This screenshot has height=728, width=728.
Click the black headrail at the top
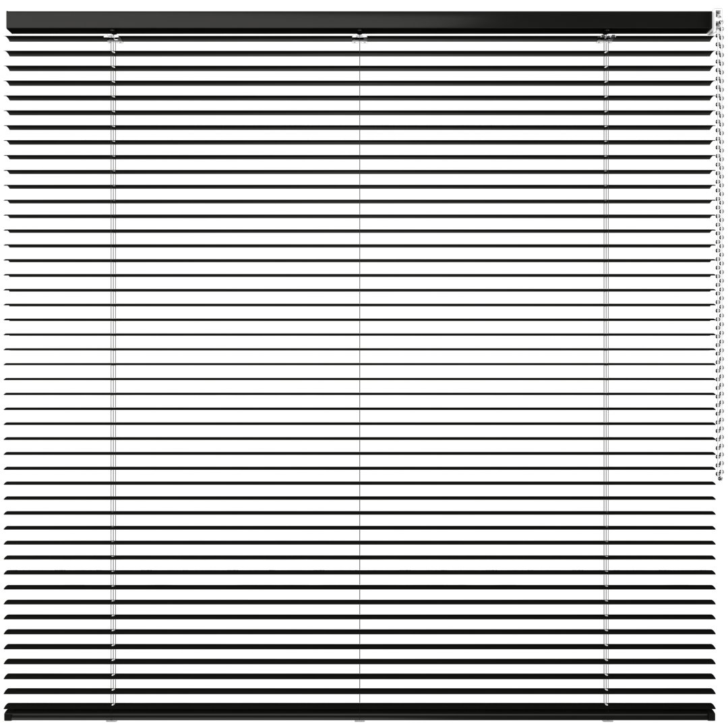(357, 20)
